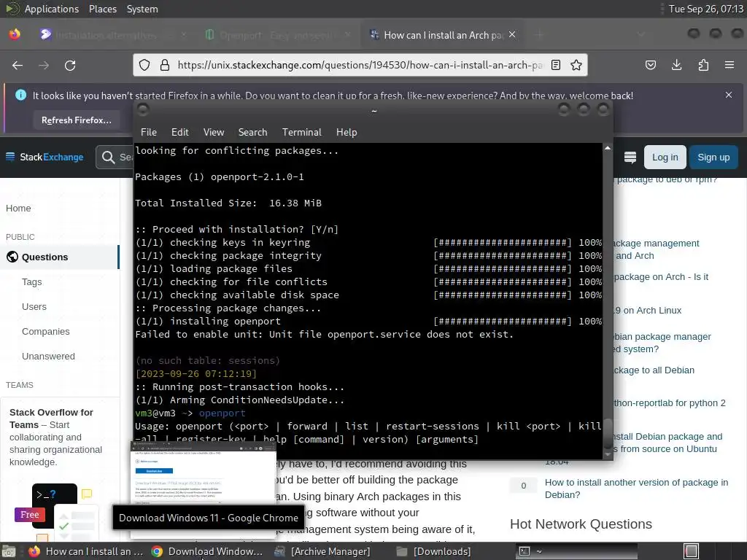Click the terminal window menu button top-left
Screen dimensions: 747x560
point(143,110)
